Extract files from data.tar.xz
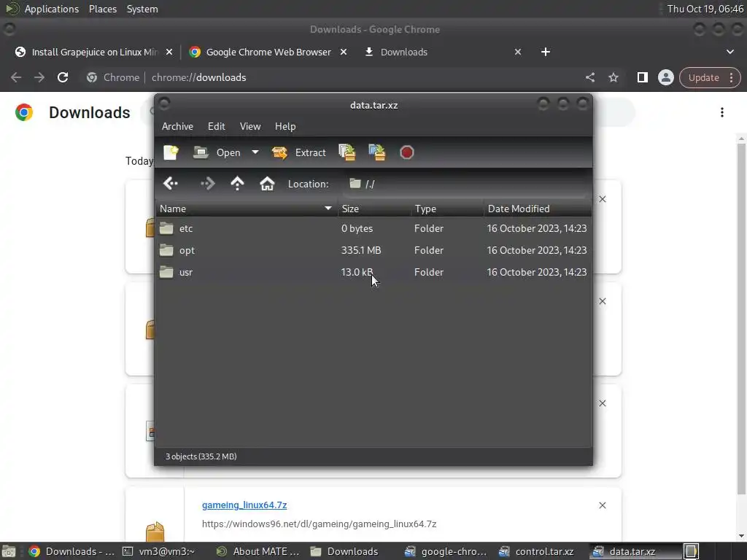The image size is (747, 560). point(298,152)
